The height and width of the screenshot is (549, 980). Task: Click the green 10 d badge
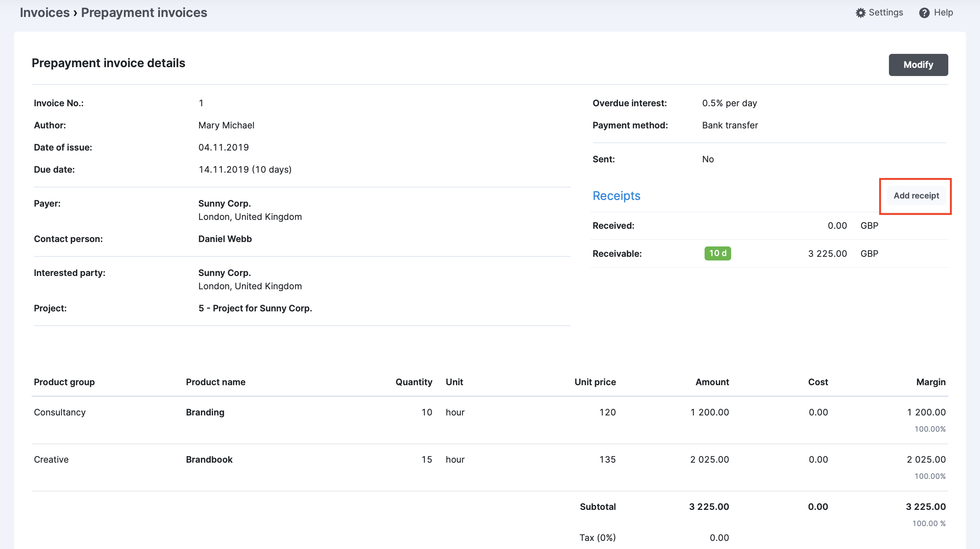(x=717, y=253)
